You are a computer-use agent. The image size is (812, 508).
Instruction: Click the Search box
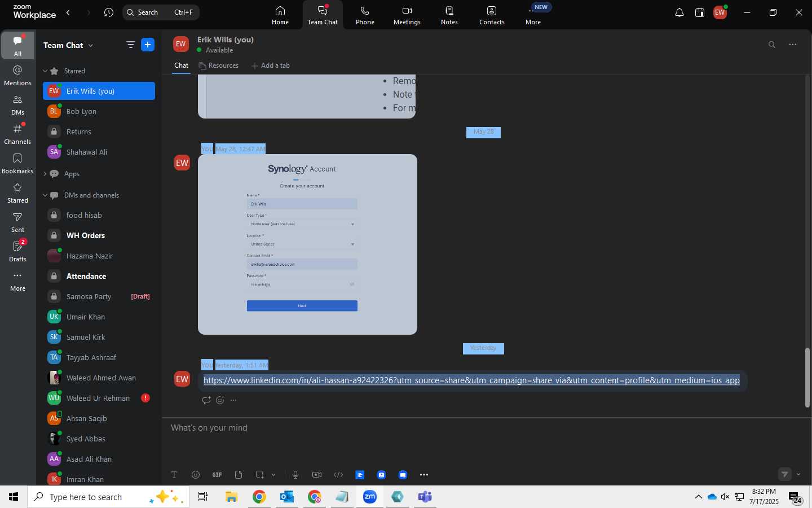click(x=161, y=12)
